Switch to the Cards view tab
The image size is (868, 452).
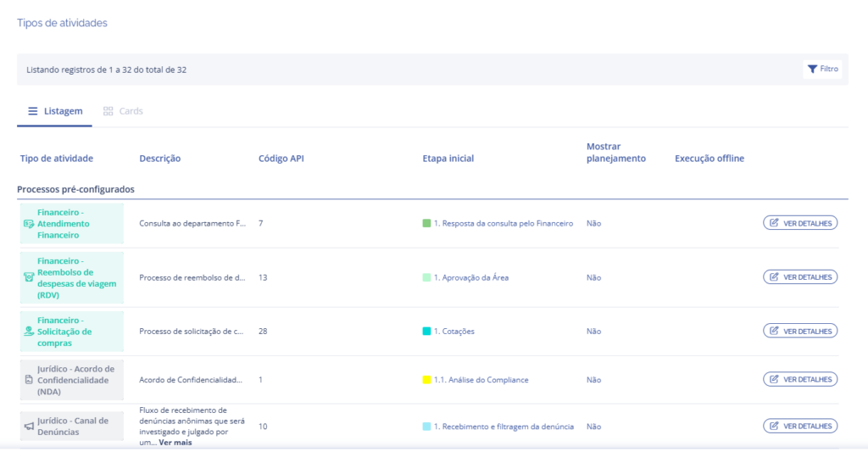coord(123,111)
